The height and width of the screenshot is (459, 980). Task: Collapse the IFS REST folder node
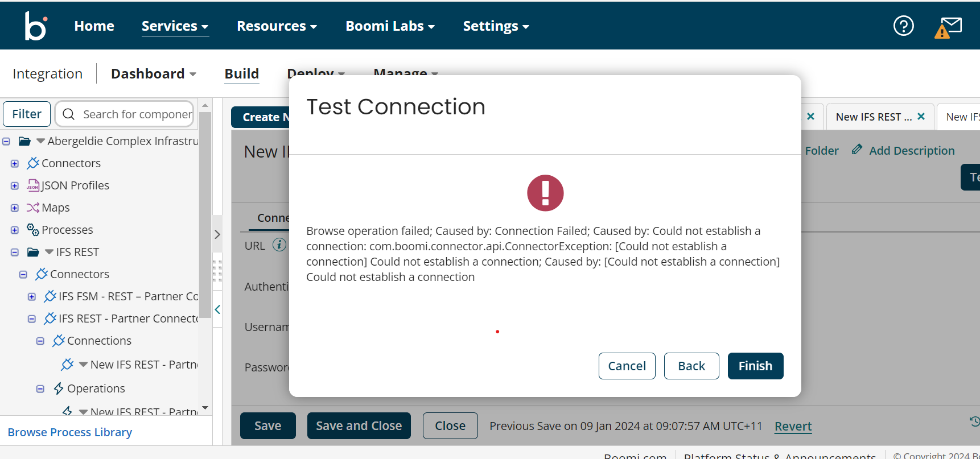click(15, 252)
